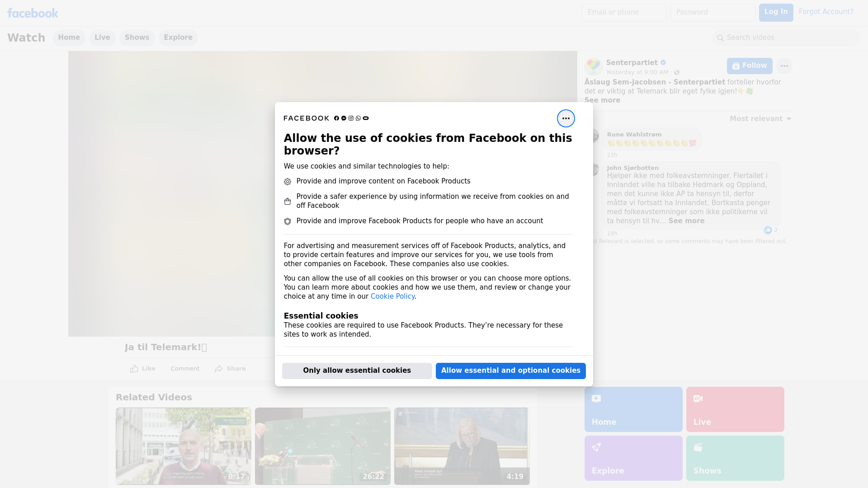Click the 19h comment timestamp
This screenshot has width=868, height=488.
[x=612, y=234]
